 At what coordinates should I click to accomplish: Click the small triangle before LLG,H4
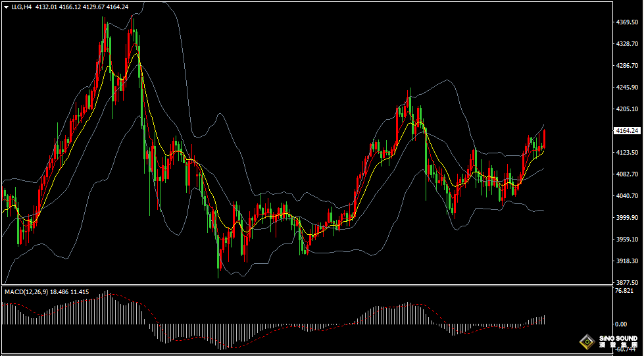click(x=7, y=7)
